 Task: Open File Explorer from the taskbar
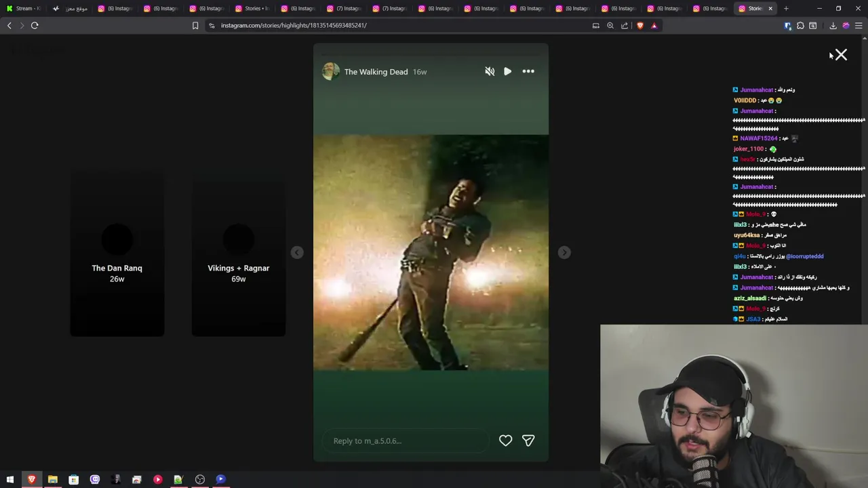[x=52, y=479]
